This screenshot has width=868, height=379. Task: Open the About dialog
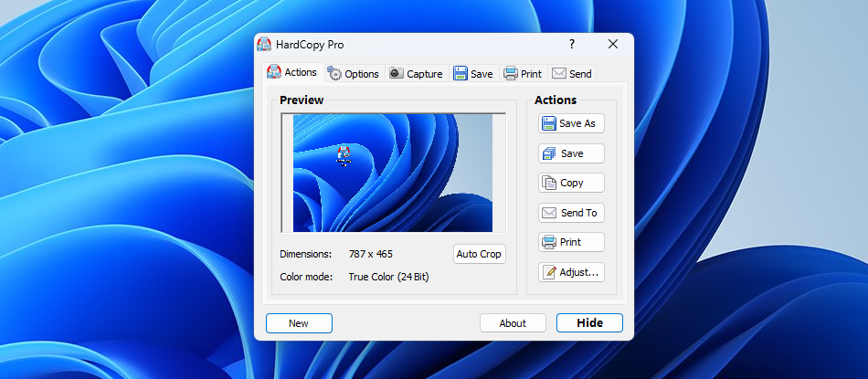pos(513,323)
